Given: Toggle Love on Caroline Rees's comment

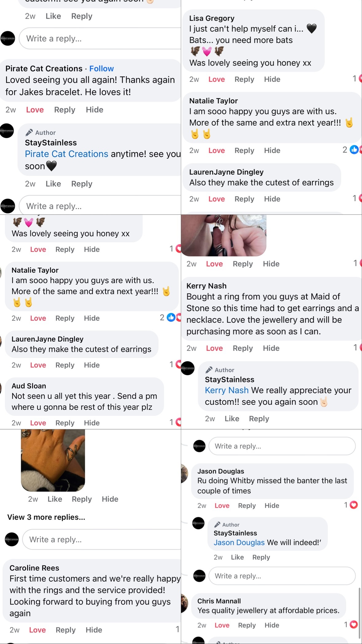Looking at the screenshot, I should [x=37, y=630].
